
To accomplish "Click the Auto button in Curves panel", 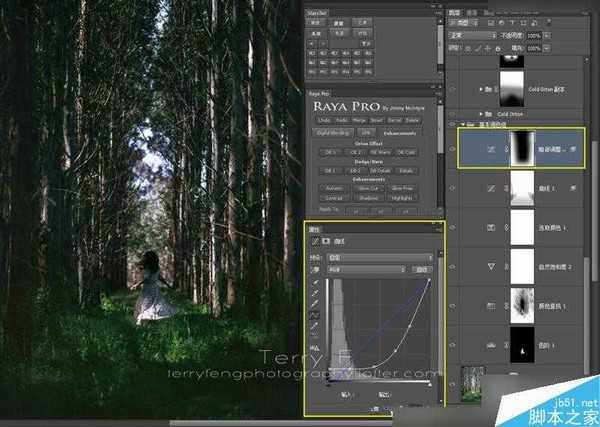I will point(422,270).
